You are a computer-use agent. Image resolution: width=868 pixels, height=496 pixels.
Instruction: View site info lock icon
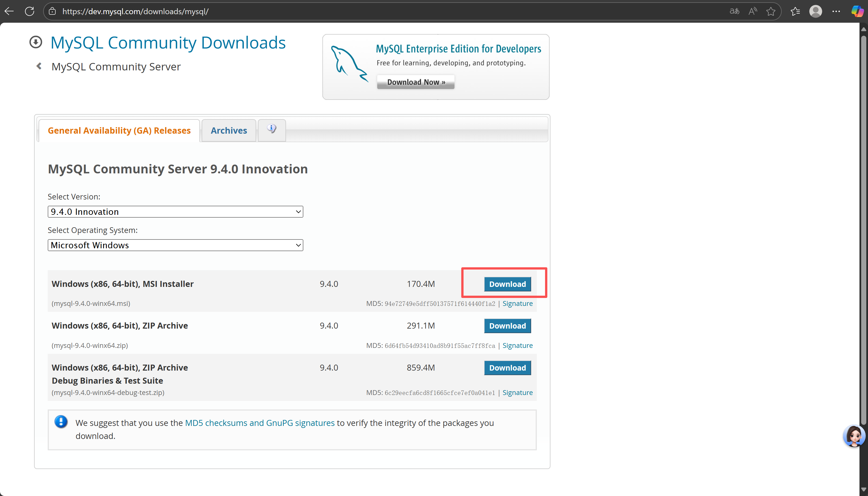tap(52, 11)
